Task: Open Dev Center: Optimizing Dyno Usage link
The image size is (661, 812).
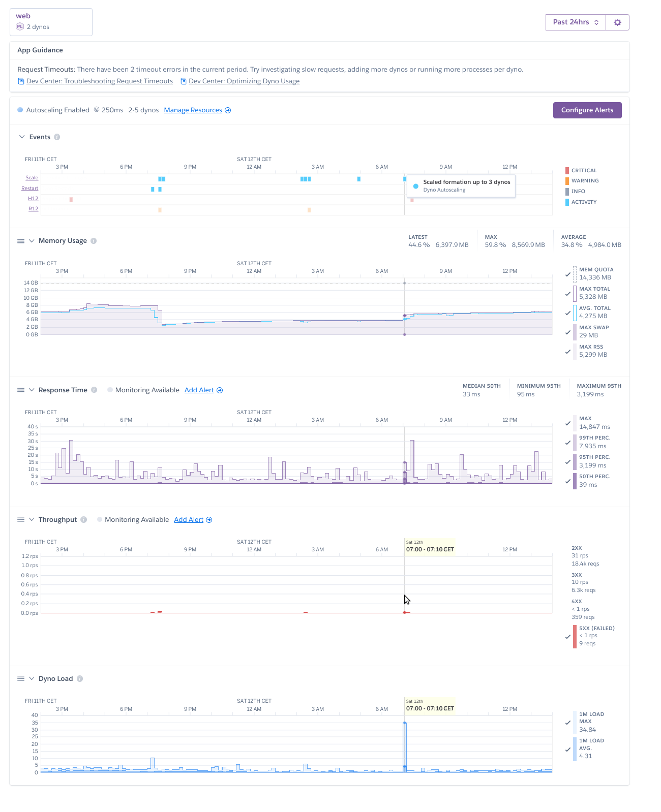Action: 244,81
